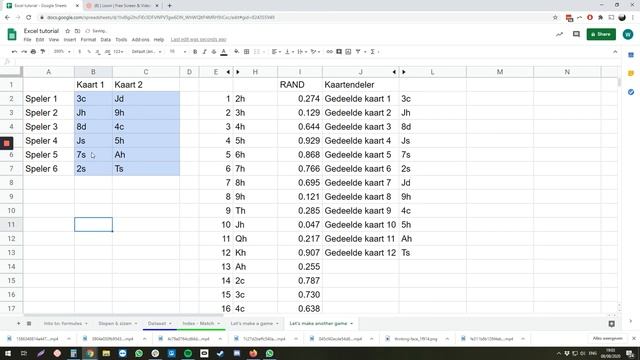Select the Paint format tool

pos(42,52)
